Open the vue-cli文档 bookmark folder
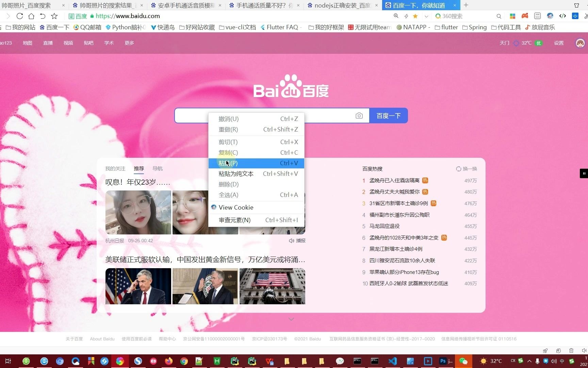This screenshot has width=588, height=368. 238,27
